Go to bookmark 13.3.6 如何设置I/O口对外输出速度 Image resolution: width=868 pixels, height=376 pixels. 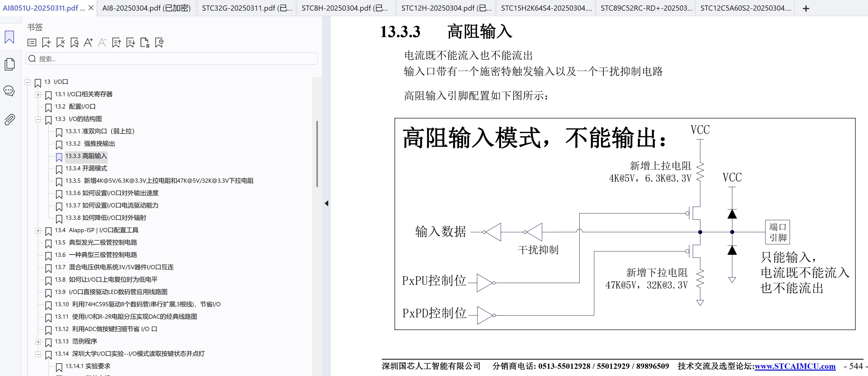click(x=112, y=193)
